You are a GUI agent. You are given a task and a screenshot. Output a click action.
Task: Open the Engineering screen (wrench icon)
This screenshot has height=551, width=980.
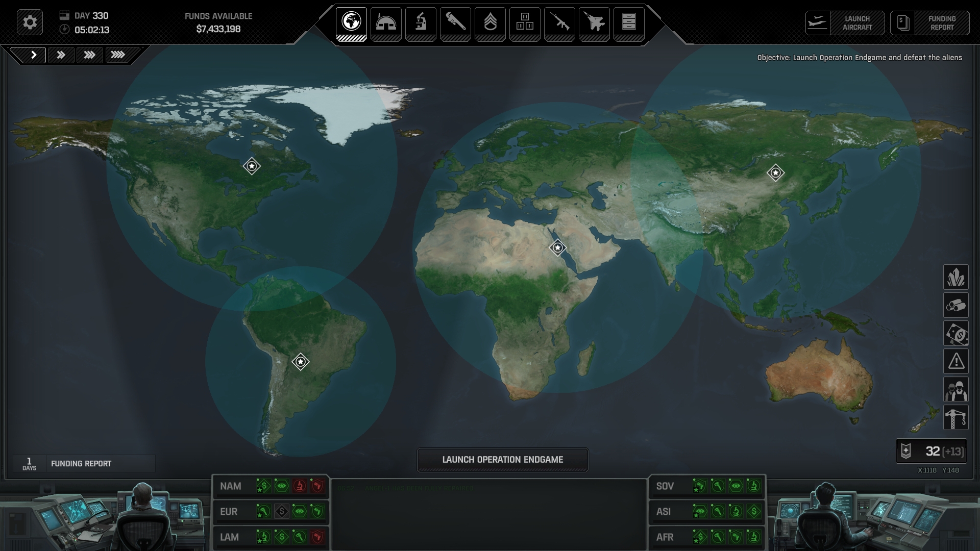[x=455, y=23]
